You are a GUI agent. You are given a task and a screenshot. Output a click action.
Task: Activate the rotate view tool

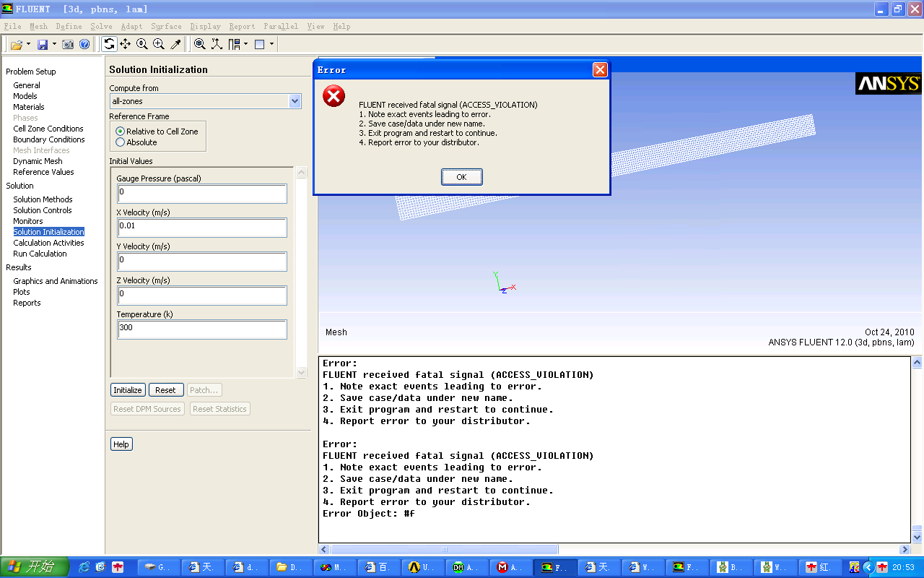pos(110,44)
